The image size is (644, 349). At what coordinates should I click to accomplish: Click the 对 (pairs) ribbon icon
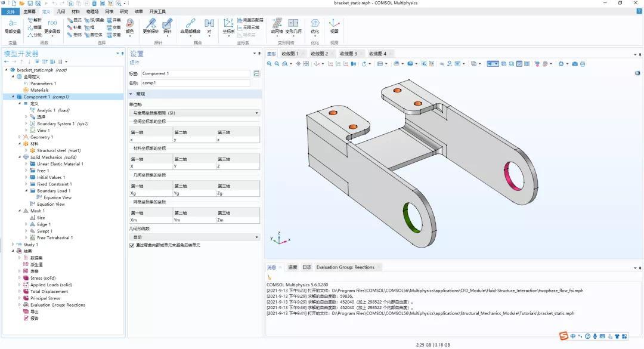(x=209, y=26)
